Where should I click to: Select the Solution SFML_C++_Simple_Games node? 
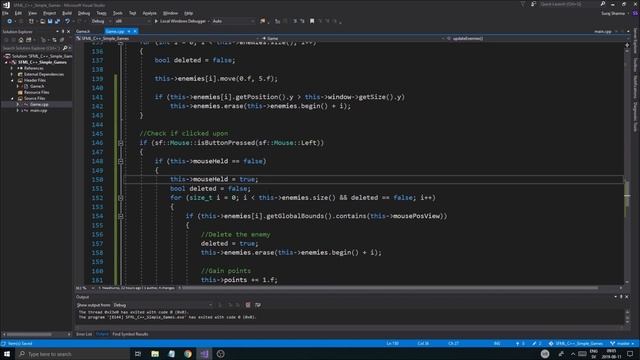(38, 56)
